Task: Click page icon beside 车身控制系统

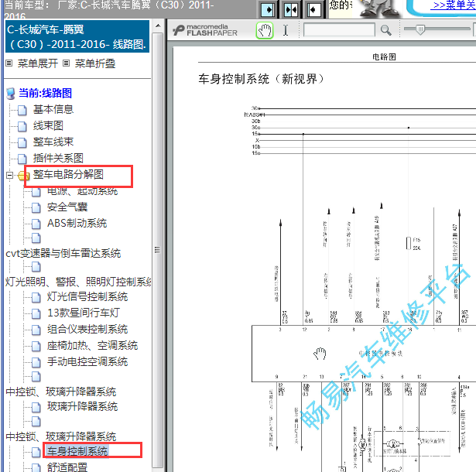Action: tap(36, 453)
